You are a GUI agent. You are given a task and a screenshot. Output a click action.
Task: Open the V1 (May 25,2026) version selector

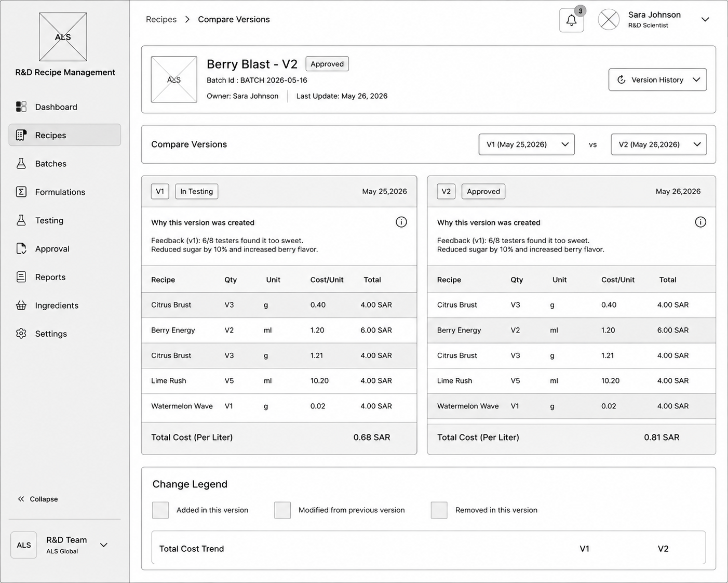527,144
